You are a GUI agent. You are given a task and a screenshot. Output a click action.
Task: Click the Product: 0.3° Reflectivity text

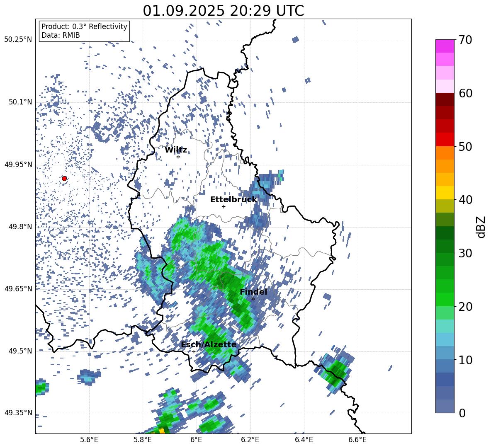84,26
